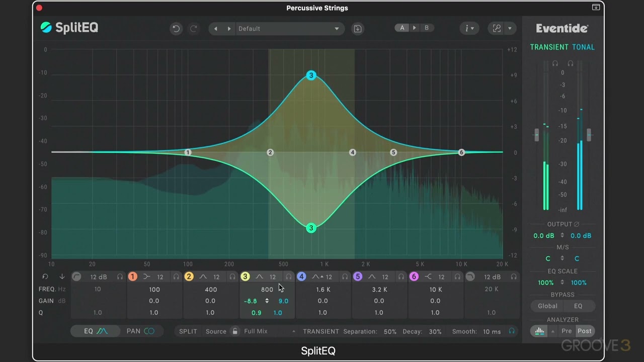Viewport: 644px width, 362px height.
Task: Toggle band 1 on or off
Action: pyautogui.click(x=132, y=277)
